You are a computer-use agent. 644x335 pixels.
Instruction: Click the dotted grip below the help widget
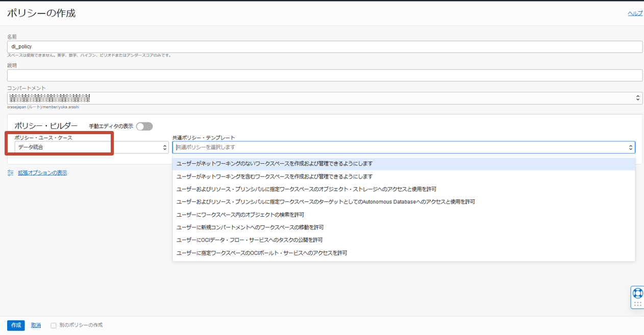click(x=637, y=304)
